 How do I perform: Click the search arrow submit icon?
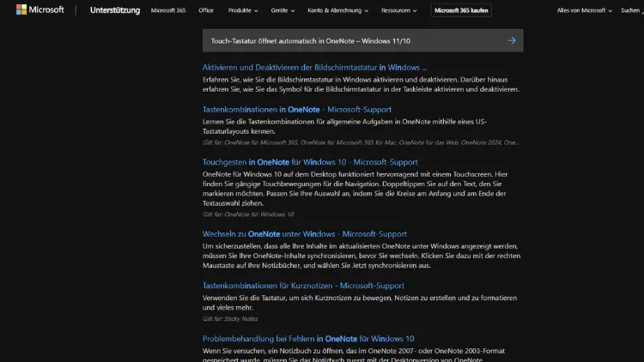point(512,40)
